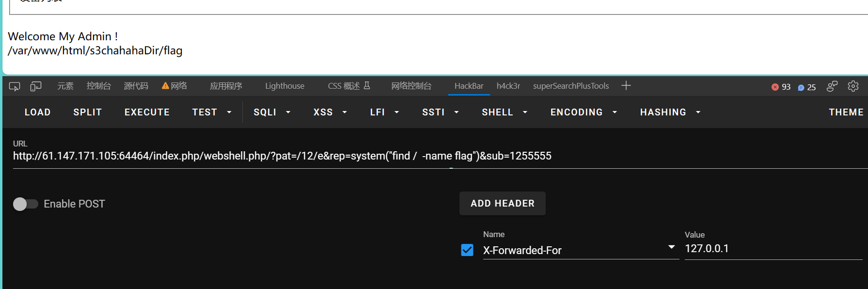Expand the ENCODING dropdown

(584, 112)
